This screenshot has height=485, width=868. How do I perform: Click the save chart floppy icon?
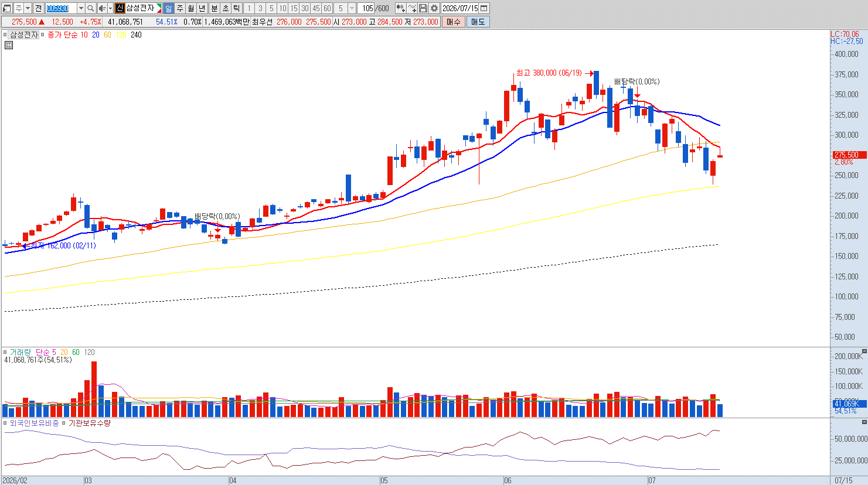[423, 8]
